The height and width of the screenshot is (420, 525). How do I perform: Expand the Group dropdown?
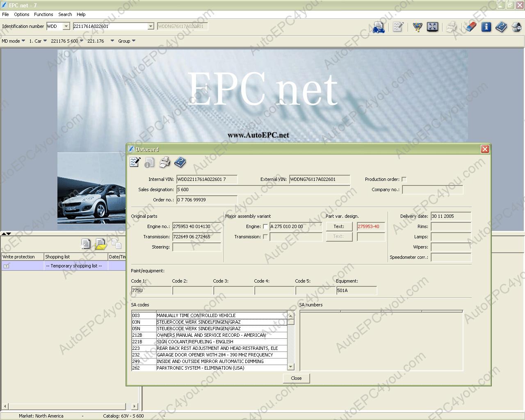point(126,41)
